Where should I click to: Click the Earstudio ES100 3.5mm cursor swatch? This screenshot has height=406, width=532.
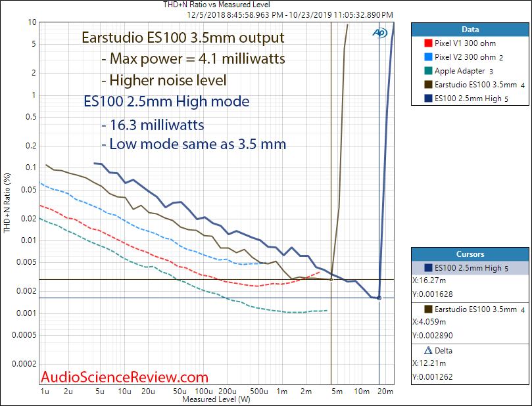(x=428, y=309)
